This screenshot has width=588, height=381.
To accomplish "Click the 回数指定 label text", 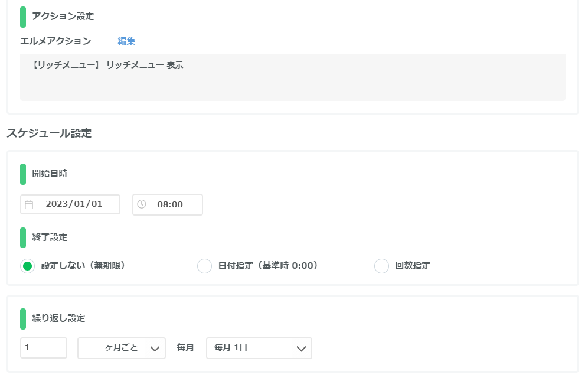I will [x=413, y=266].
